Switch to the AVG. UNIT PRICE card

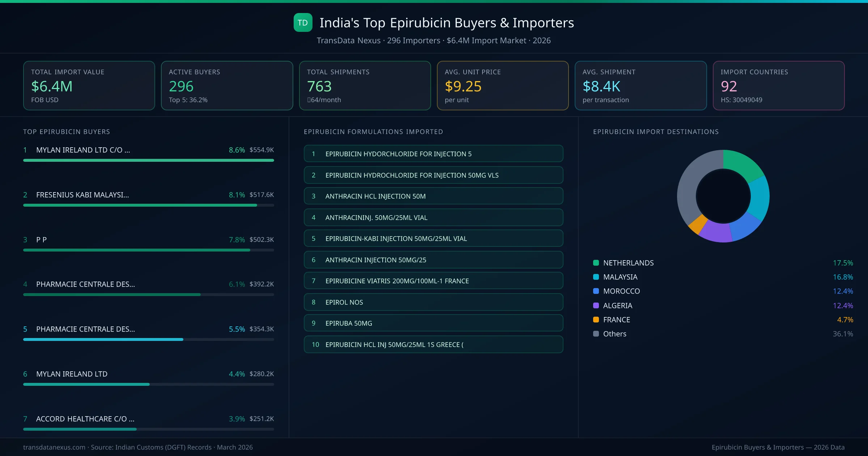tap(503, 85)
